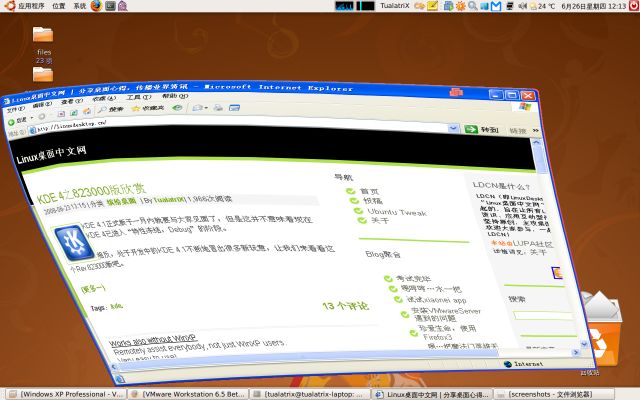
Task: Click the vertical scrollbar up arrow in IE
Action: click(536, 142)
